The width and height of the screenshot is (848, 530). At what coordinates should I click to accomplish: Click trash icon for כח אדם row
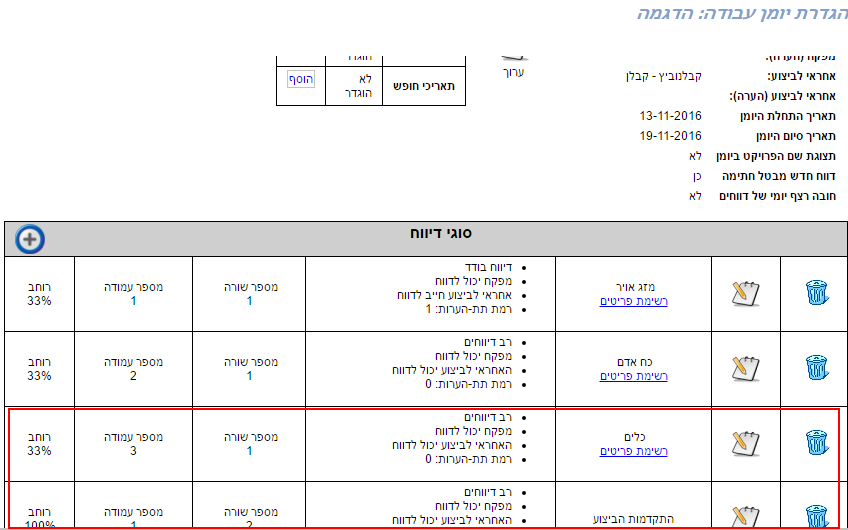tap(817, 367)
